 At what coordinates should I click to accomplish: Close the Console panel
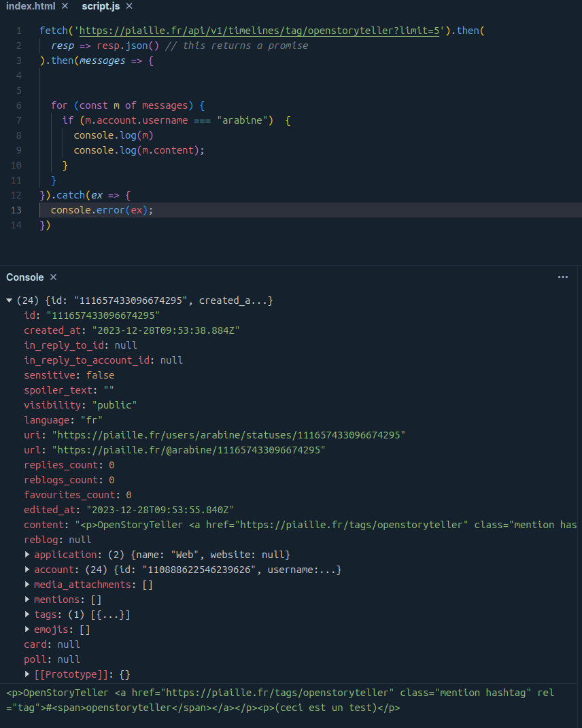coord(53,277)
